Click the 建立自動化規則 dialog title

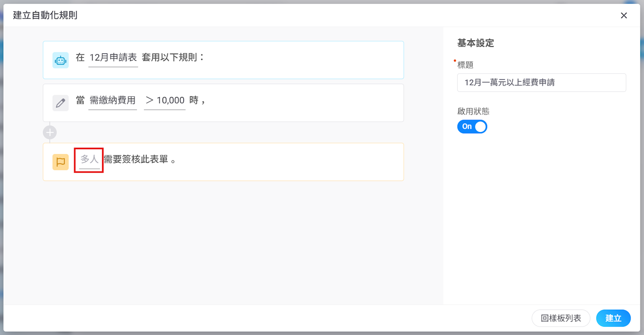pos(45,15)
